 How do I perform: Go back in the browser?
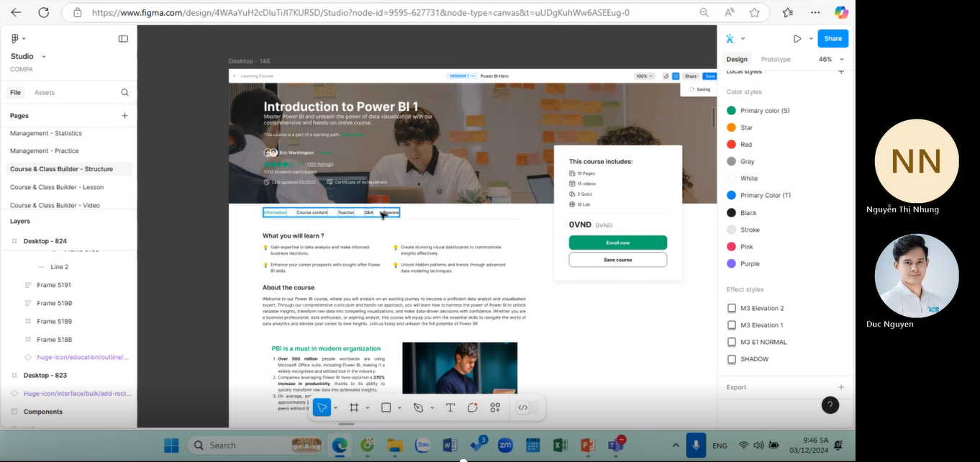(16, 12)
